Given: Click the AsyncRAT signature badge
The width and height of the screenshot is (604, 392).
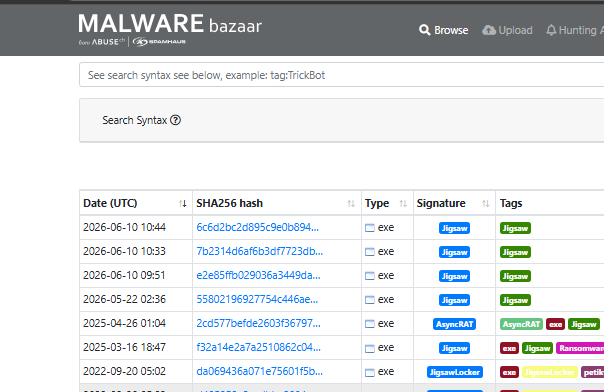Looking at the screenshot, I should click(x=454, y=324).
